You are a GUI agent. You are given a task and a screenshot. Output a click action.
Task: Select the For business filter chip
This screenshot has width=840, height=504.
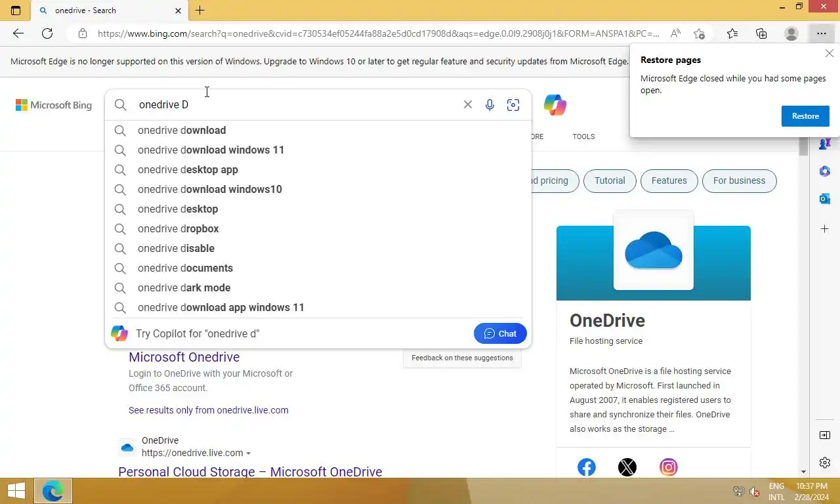(739, 180)
